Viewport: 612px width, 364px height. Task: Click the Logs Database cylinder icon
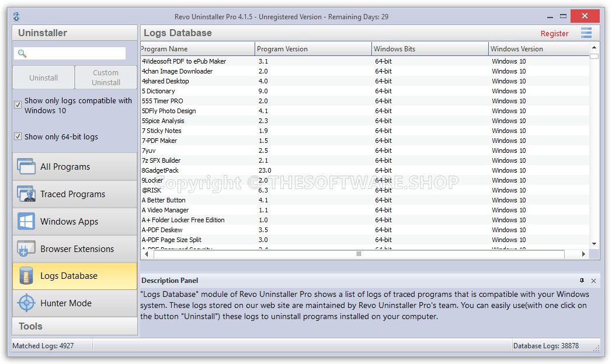[26, 276]
